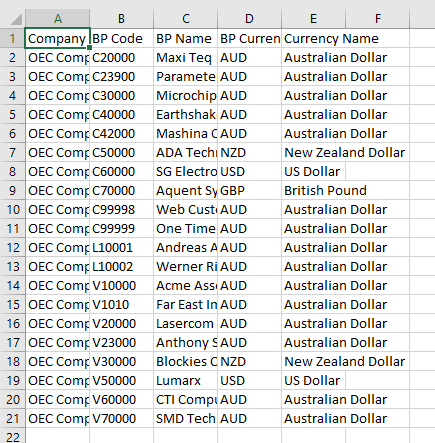Select column B header
435x443 pixels.
pyautogui.click(x=121, y=19)
